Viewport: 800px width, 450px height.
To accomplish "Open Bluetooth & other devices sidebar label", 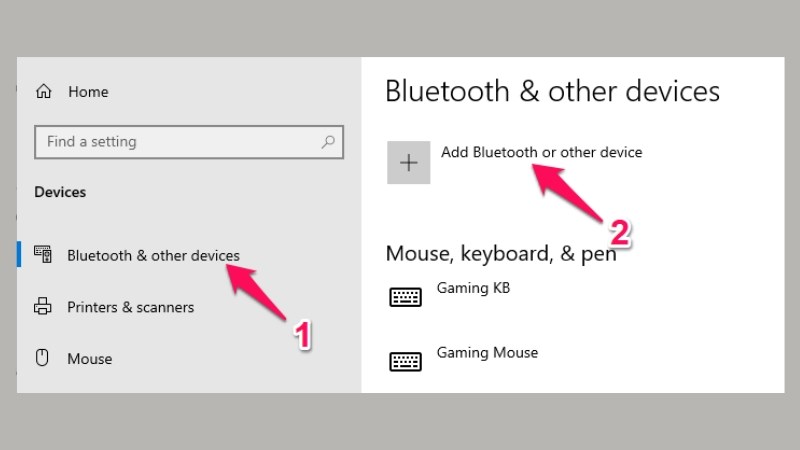I will 153,256.
